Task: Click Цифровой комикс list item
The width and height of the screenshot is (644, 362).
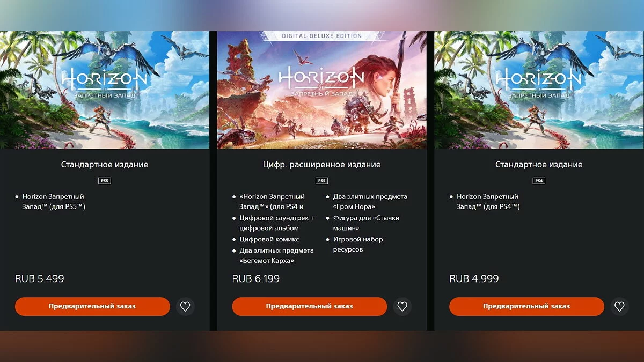Action: click(269, 239)
